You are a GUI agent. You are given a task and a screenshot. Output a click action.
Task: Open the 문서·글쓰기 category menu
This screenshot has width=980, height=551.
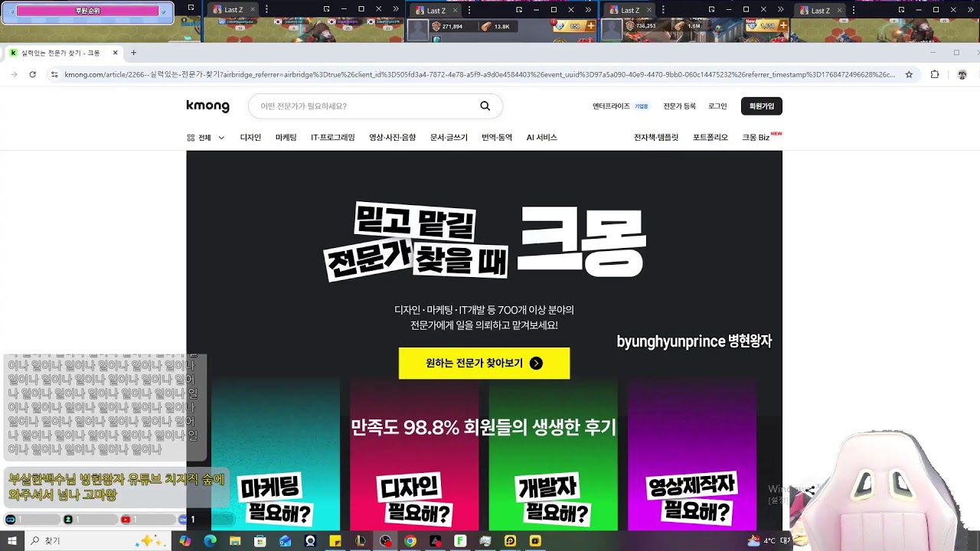[x=449, y=138]
